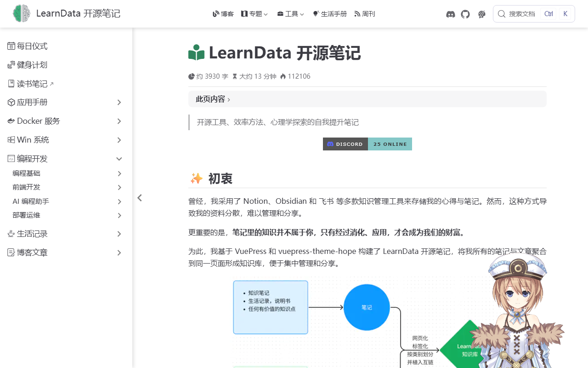Open the appearance settings palette icon

pos(482,14)
